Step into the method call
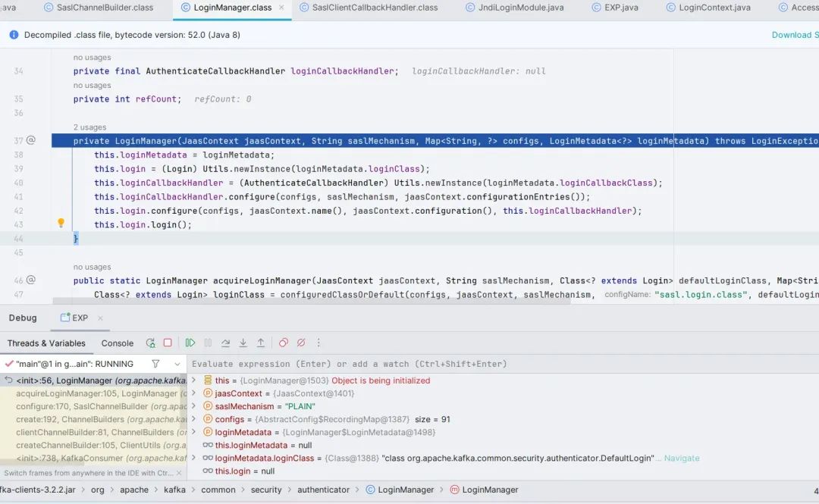Screen dimensions: 819x504 pyautogui.click(x=243, y=343)
